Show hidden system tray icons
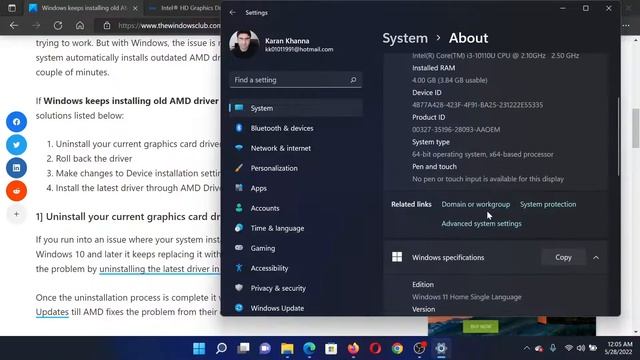The width and height of the screenshot is (640, 360). pos(527,348)
